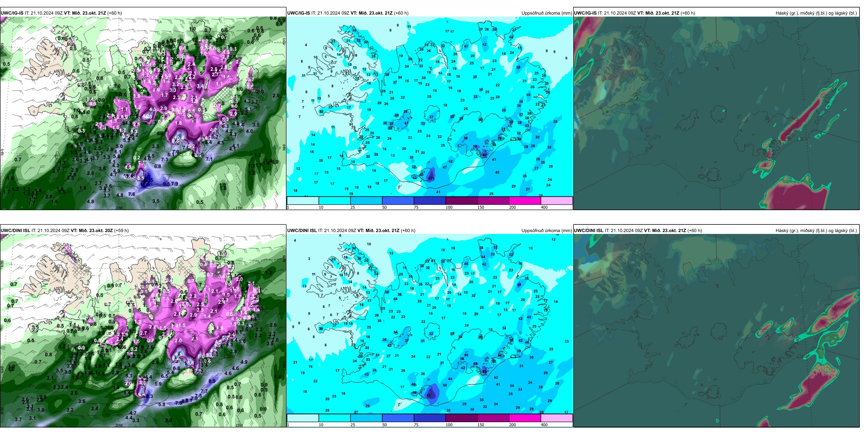Click the '200' label under the bottom precipitation legend
868x434 pixels.
(513, 425)
